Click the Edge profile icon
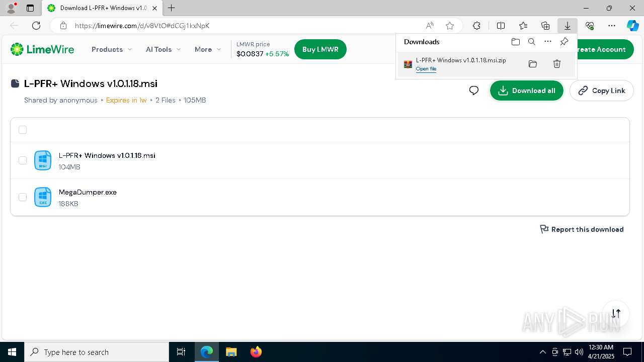Image resolution: width=644 pixels, height=362 pixels. (11, 8)
